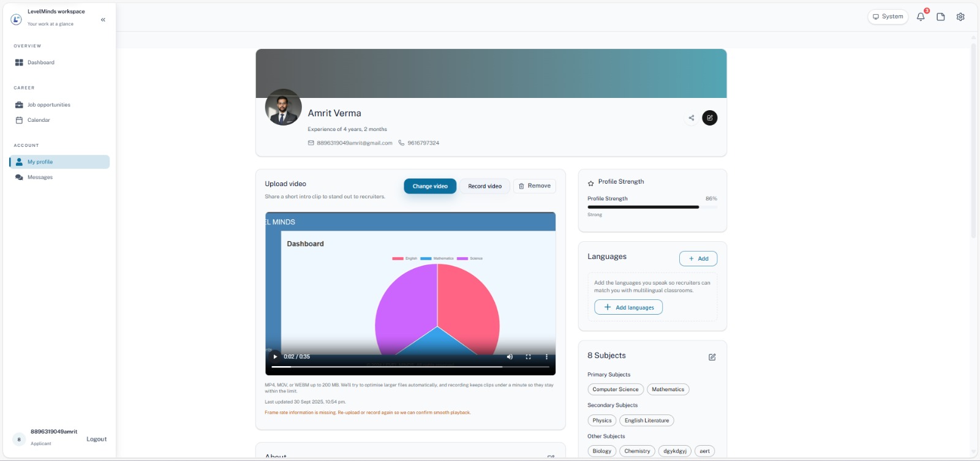This screenshot has height=461, width=980.
Task: Click the Add languages button
Action: pyautogui.click(x=628, y=307)
